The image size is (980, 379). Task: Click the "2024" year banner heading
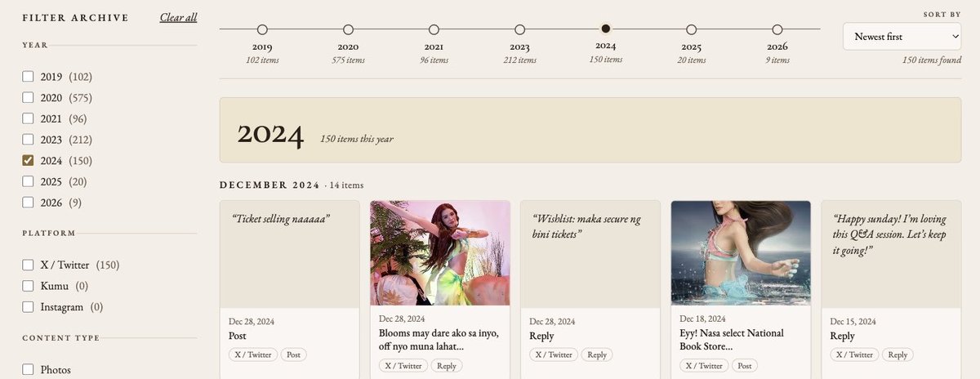click(x=270, y=133)
